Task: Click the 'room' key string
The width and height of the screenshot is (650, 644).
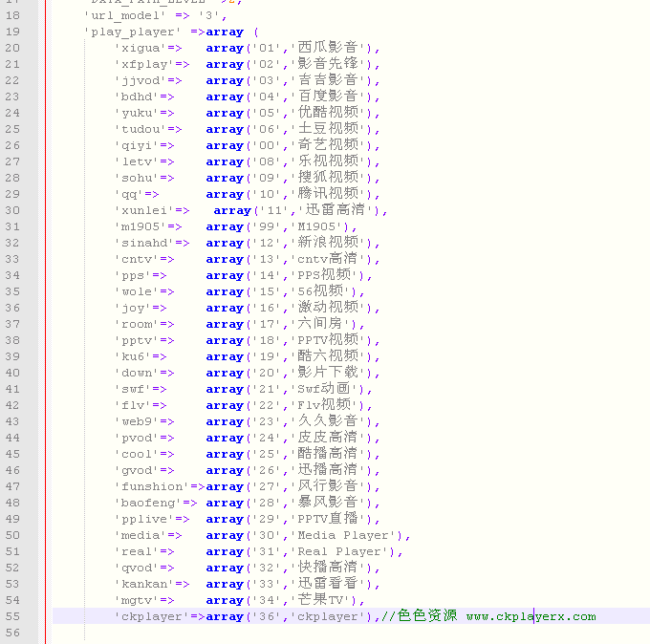Action: pos(137,324)
